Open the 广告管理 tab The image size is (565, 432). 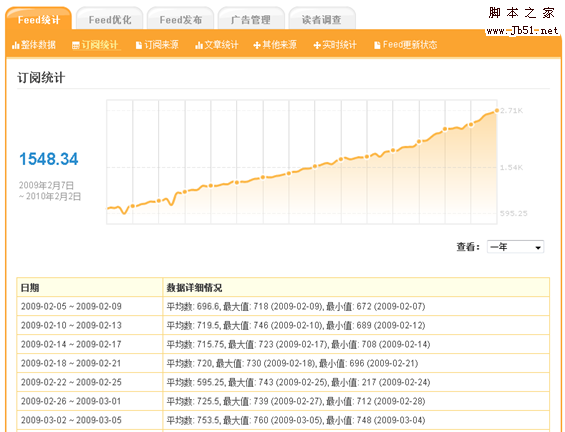click(x=251, y=19)
